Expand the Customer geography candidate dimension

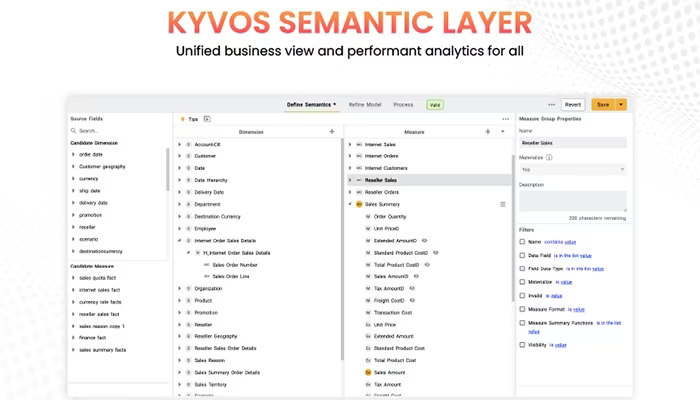pos(73,167)
